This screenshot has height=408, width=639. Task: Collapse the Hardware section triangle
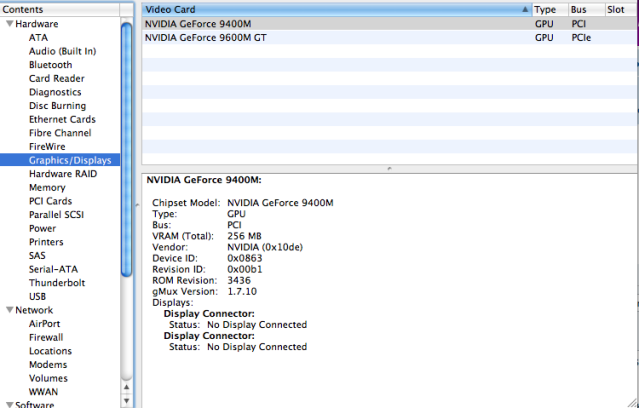[9, 24]
